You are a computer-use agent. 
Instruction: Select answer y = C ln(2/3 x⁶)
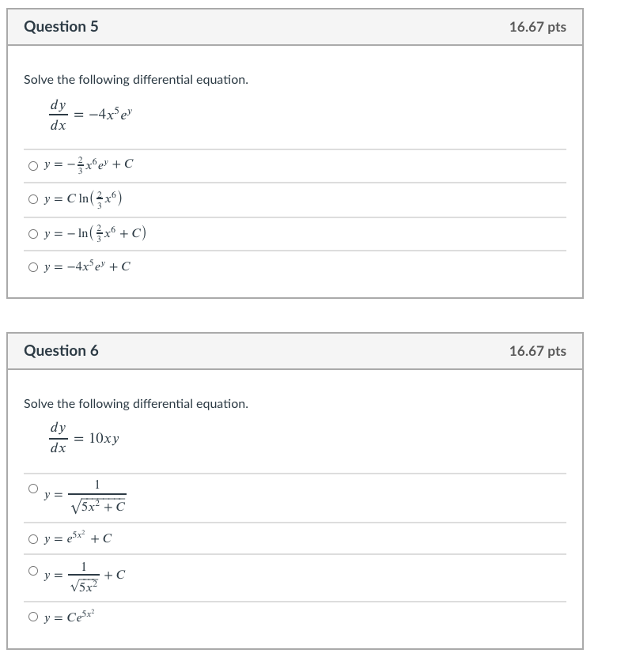click(x=32, y=199)
